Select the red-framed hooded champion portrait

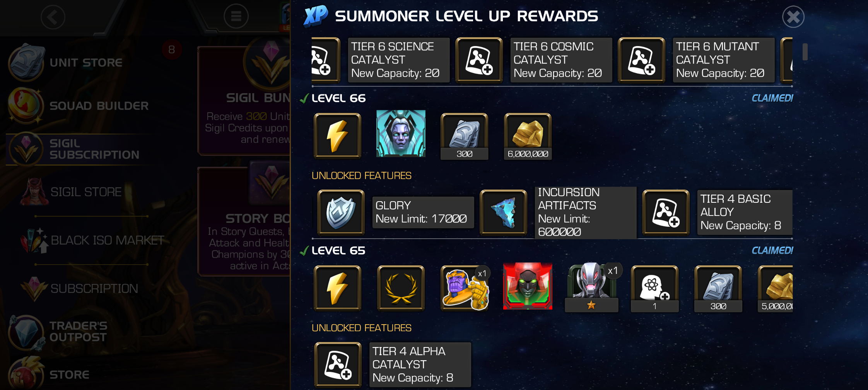pyautogui.click(x=528, y=286)
